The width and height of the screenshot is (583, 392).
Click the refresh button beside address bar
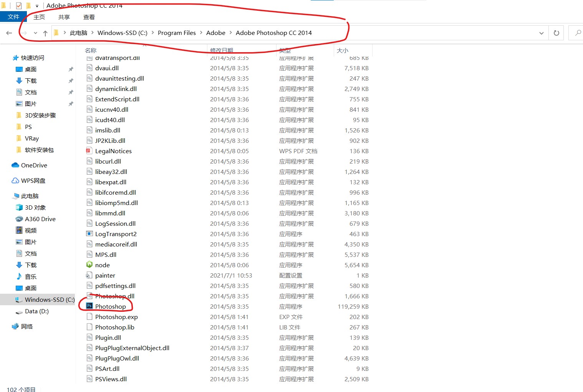(556, 33)
